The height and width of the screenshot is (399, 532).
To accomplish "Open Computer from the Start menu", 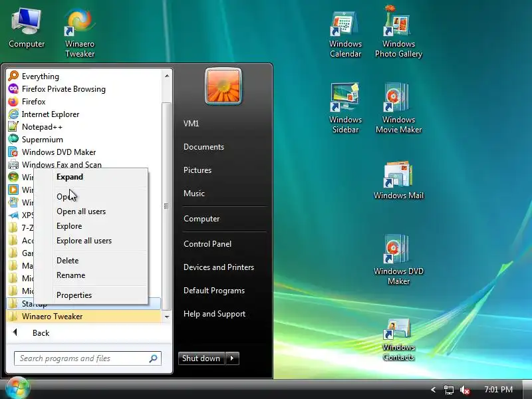I will (225, 219).
